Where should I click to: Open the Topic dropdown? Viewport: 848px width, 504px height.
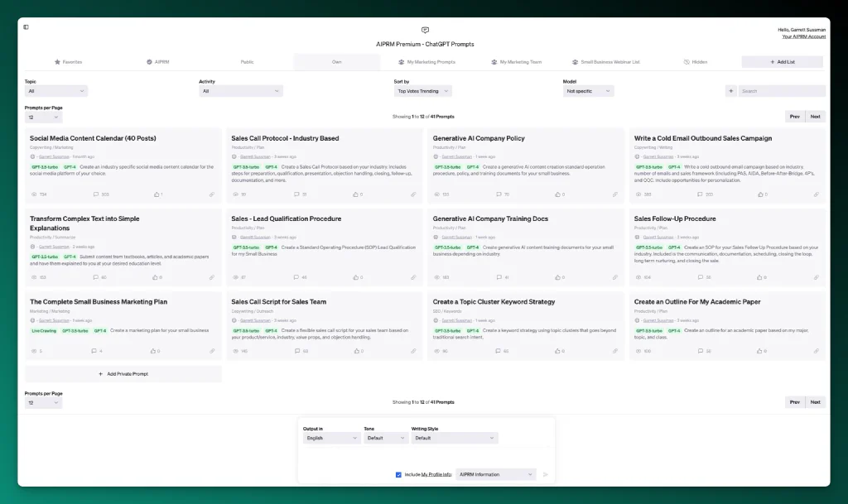click(x=55, y=91)
